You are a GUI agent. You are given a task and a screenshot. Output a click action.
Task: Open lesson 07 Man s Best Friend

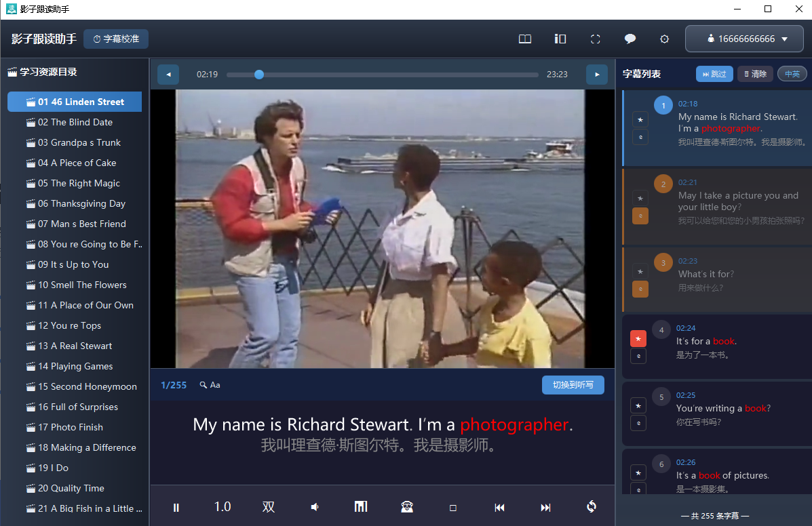click(x=75, y=224)
